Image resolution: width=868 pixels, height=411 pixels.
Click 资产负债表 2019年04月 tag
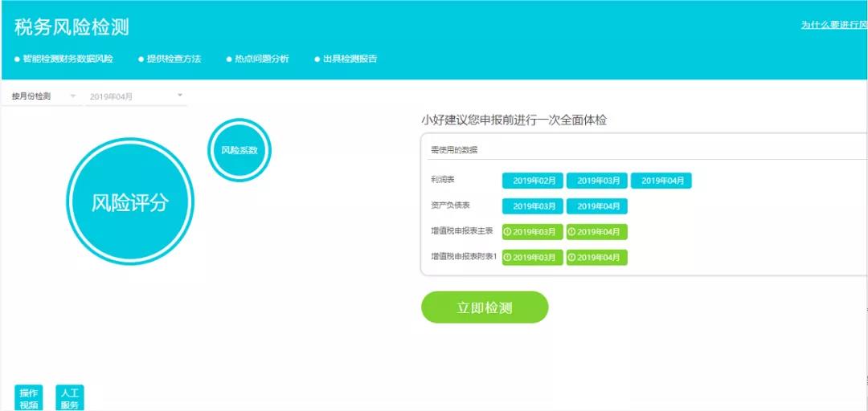tap(597, 206)
